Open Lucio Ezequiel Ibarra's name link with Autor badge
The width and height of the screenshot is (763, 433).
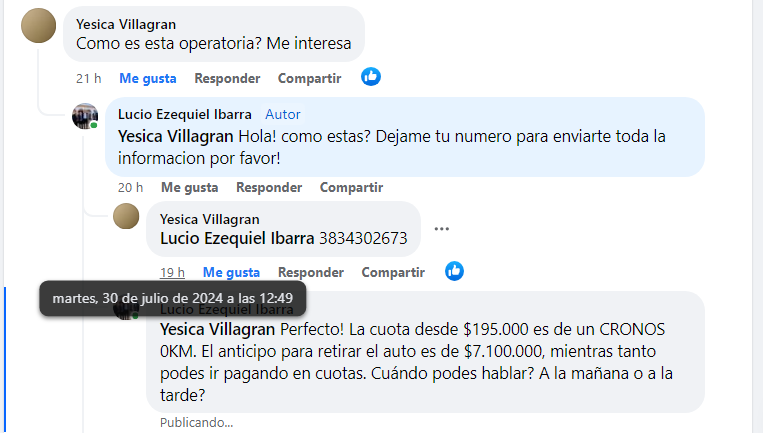click(185, 114)
